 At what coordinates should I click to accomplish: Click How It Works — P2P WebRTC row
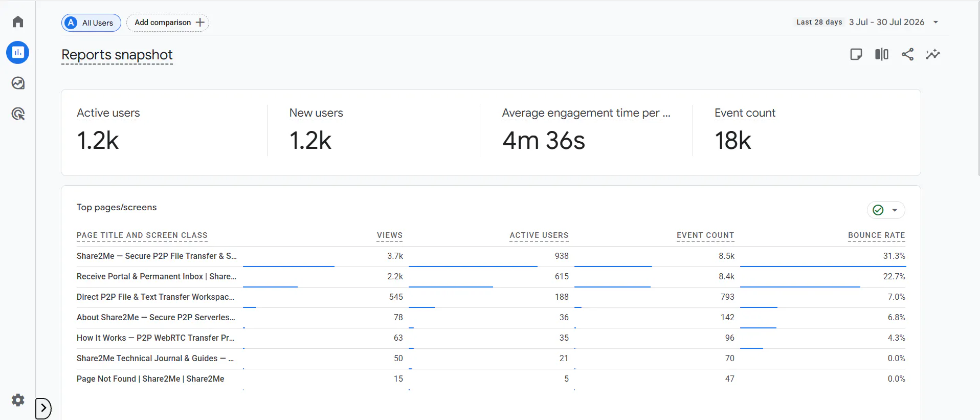tap(491, 338)
